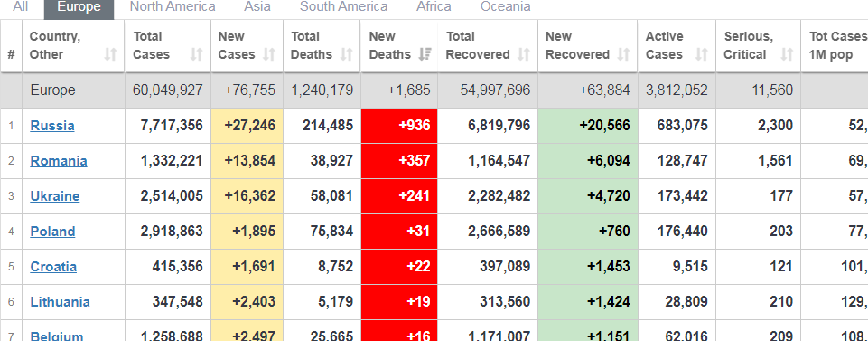Select Ukraine new cases value +16,362

(x=249, y=196)
